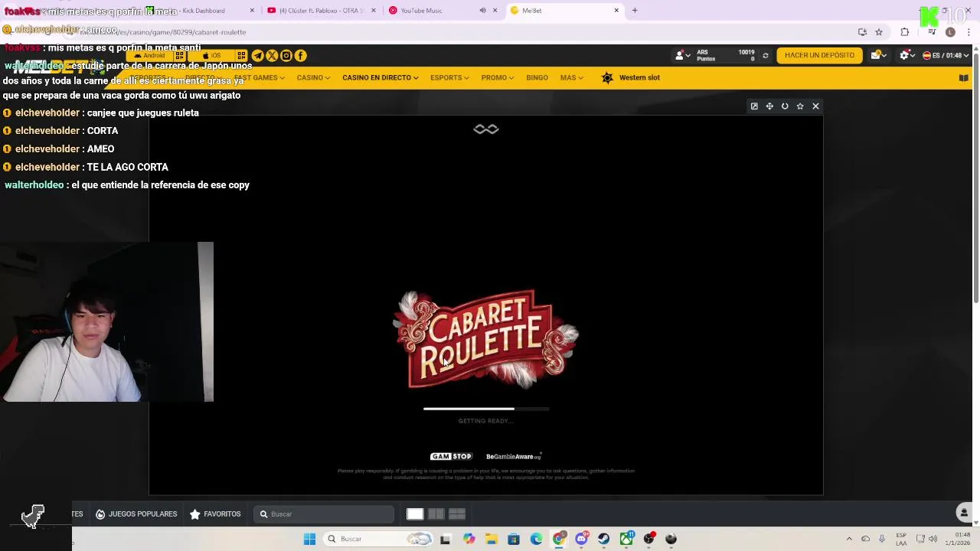Screen dimensions: 980x551
Task: Open the Windows Start menu
Action: click(x=309, y=539)
